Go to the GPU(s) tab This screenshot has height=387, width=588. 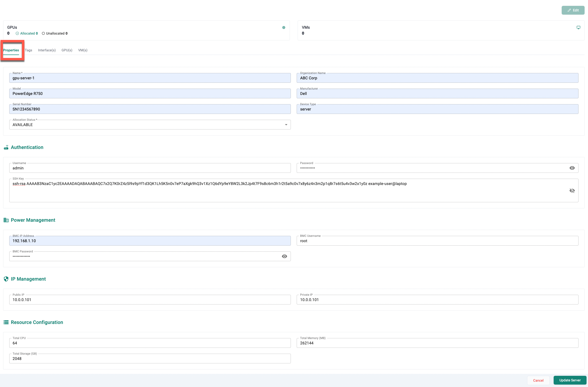(67, 50)
